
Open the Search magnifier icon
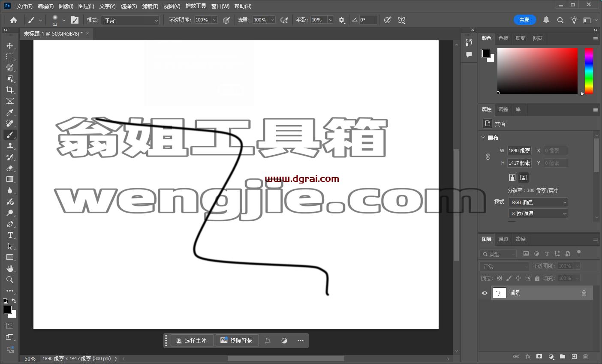[x=560, y=20]
